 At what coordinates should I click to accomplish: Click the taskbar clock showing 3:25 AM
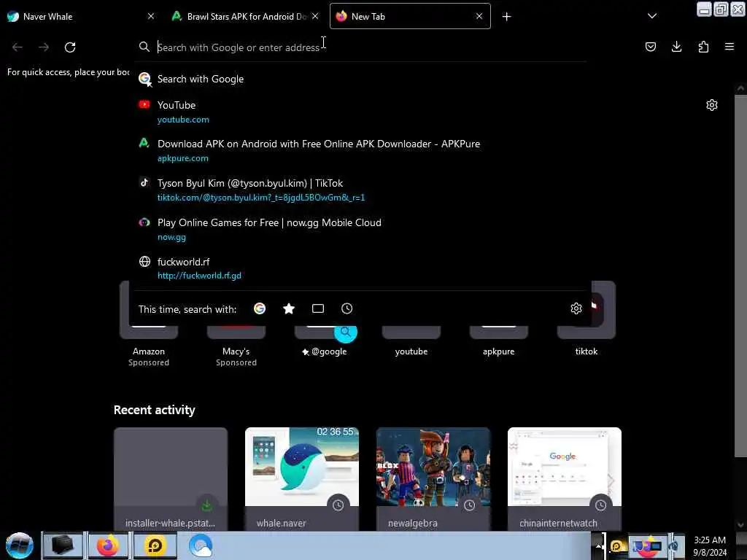[710, 546]
